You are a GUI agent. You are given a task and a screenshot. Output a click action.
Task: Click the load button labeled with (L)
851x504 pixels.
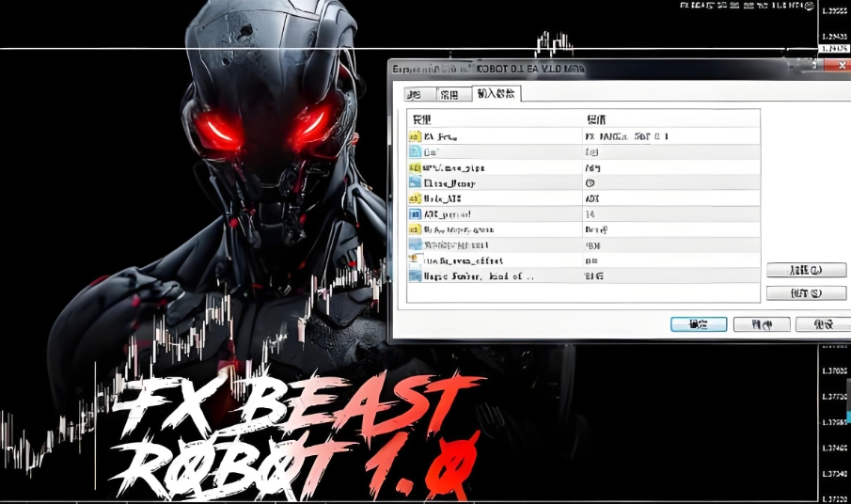(x=806, y=270)
